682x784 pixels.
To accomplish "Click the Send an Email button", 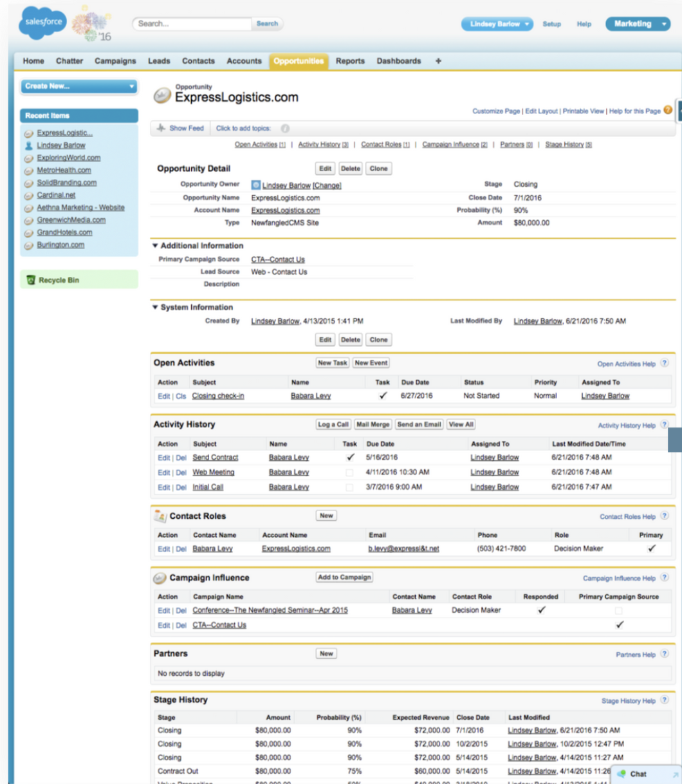I will click(x=419, y=425).
